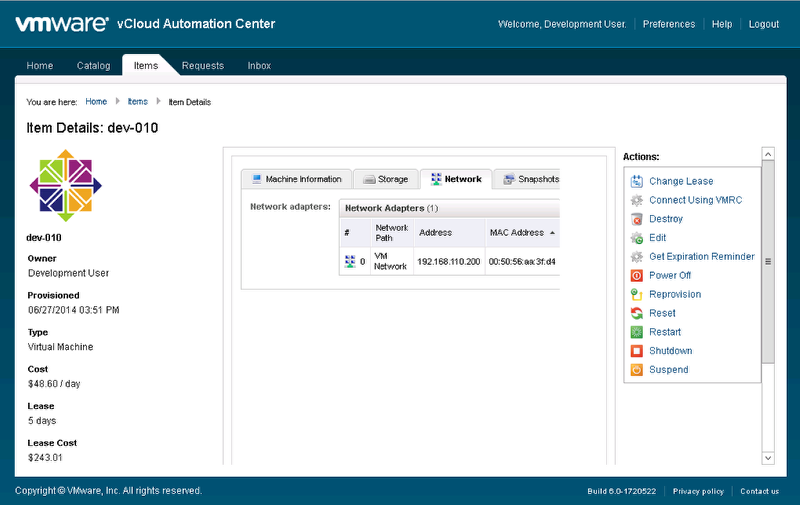
Task: Click the Connect Using VMRC gear icon
Action: pos(636,200)
